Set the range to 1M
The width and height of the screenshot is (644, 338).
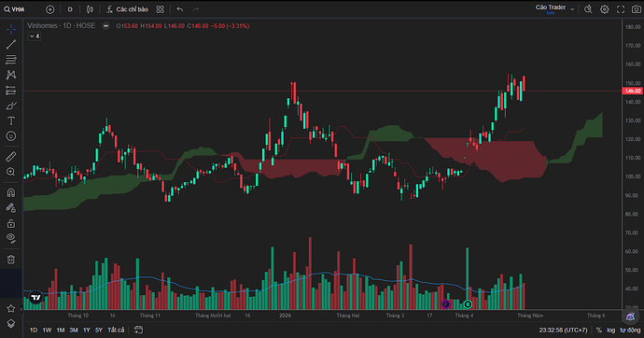pyautogui.click(x=61, y=330)
